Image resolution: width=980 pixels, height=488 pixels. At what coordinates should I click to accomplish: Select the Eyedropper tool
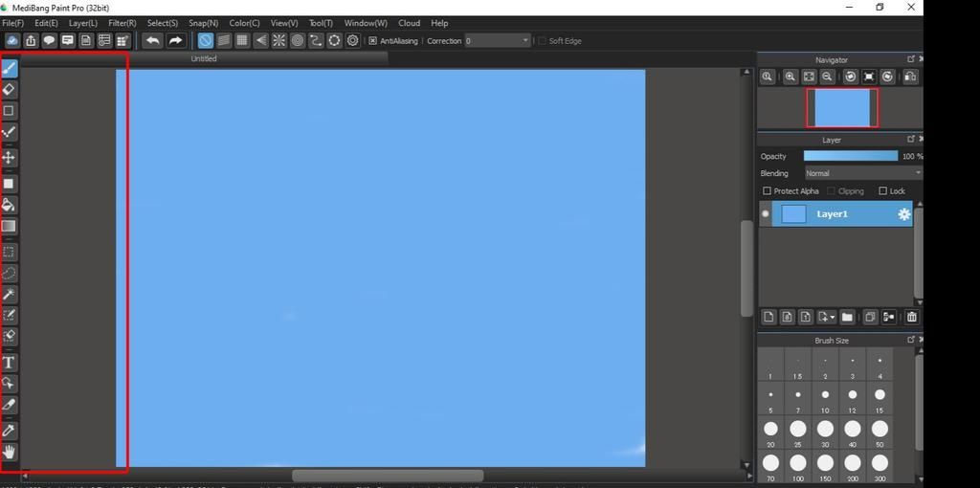coord(9,431)
